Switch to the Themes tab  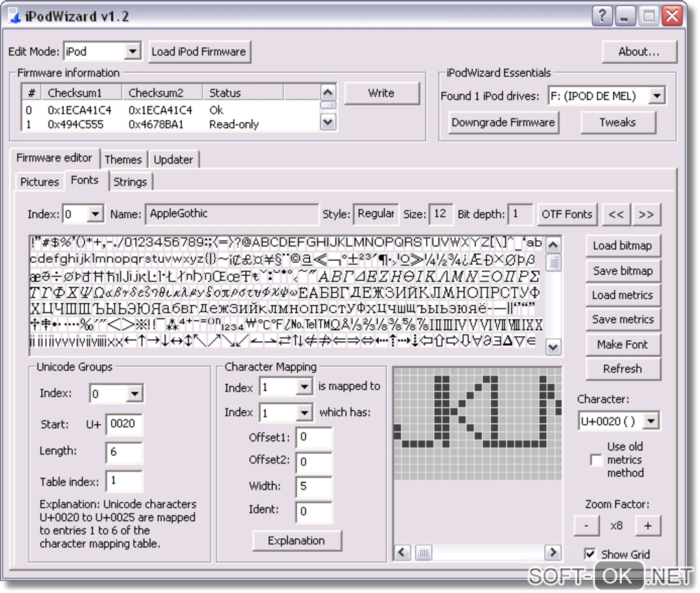(x=124, y=159)
